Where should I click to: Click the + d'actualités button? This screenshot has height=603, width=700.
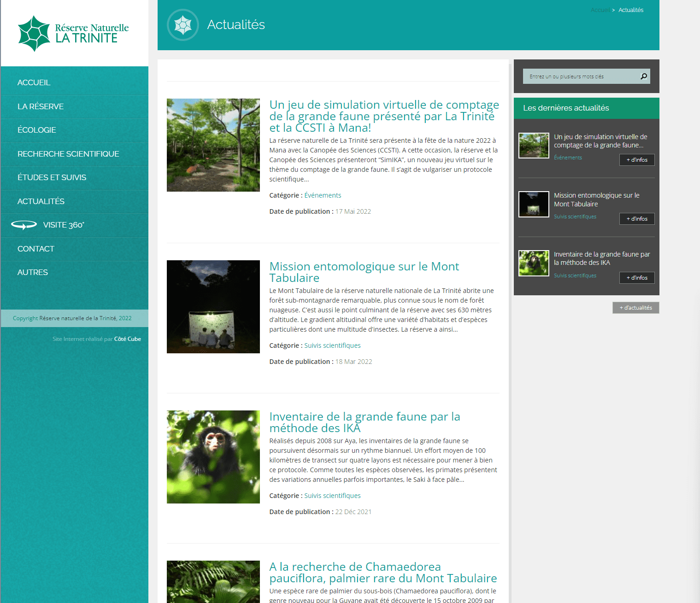coord(636,308)
